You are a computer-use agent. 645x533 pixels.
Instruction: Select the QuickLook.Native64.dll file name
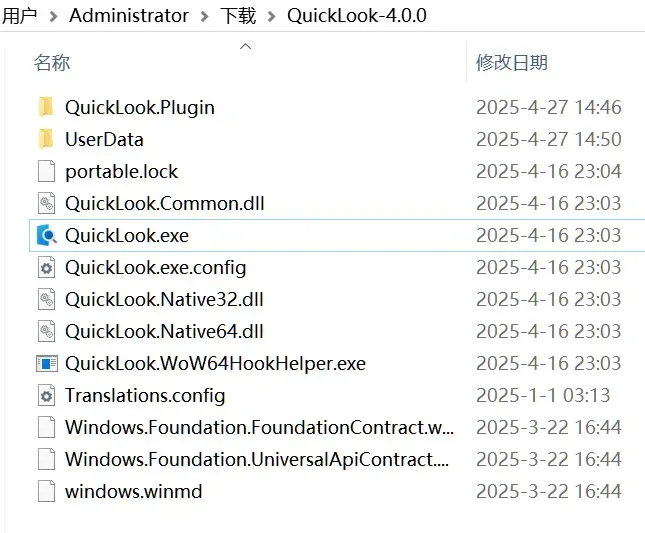click(164, 331)
